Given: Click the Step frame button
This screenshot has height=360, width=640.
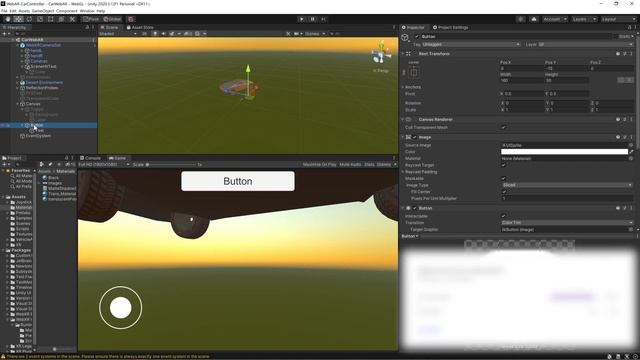Looking at the screenshot, I should [x=323, y=19].
